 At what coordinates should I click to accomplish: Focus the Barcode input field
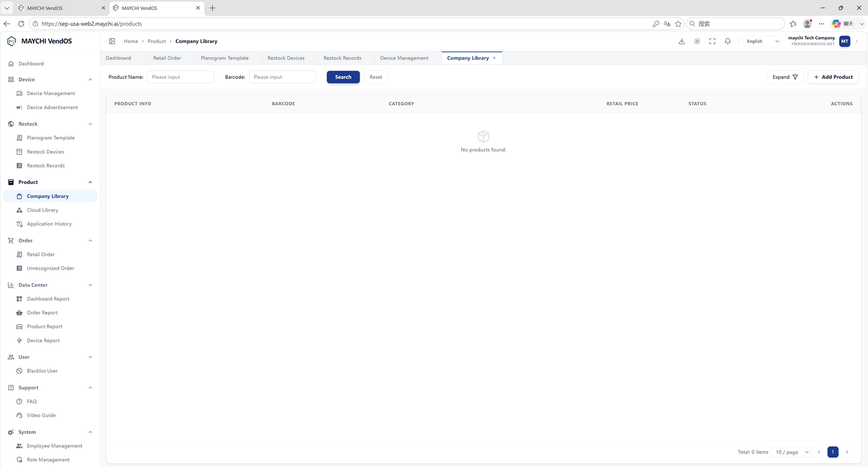282,77
